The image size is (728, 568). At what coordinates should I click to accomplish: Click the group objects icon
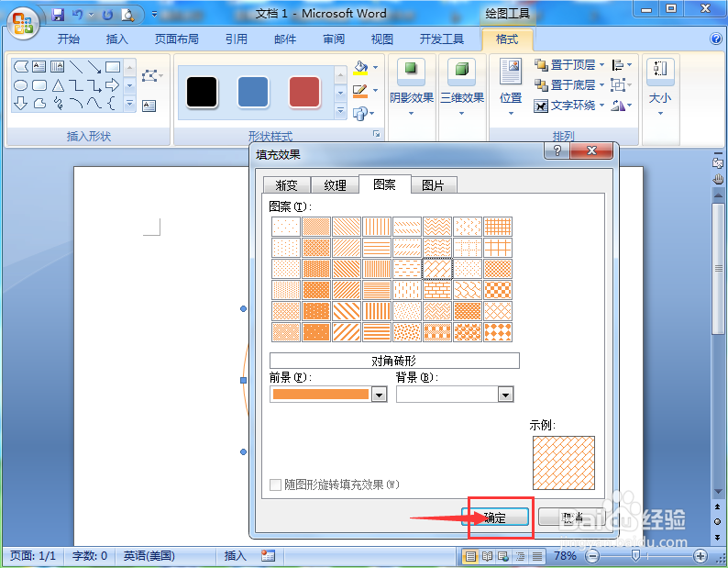click(x=617, y=85)
